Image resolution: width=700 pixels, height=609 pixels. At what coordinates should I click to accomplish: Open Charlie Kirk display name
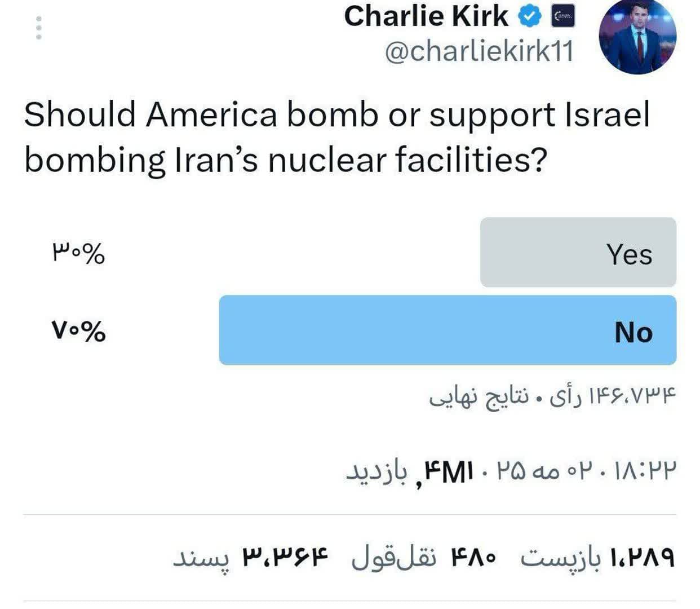tap(426, 16)
